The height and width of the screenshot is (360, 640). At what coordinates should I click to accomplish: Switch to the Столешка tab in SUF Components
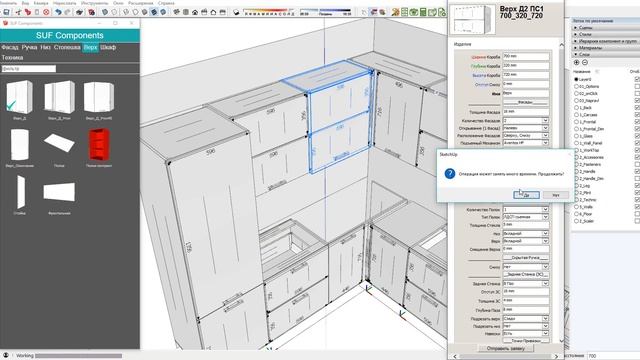tap(67, 47)
